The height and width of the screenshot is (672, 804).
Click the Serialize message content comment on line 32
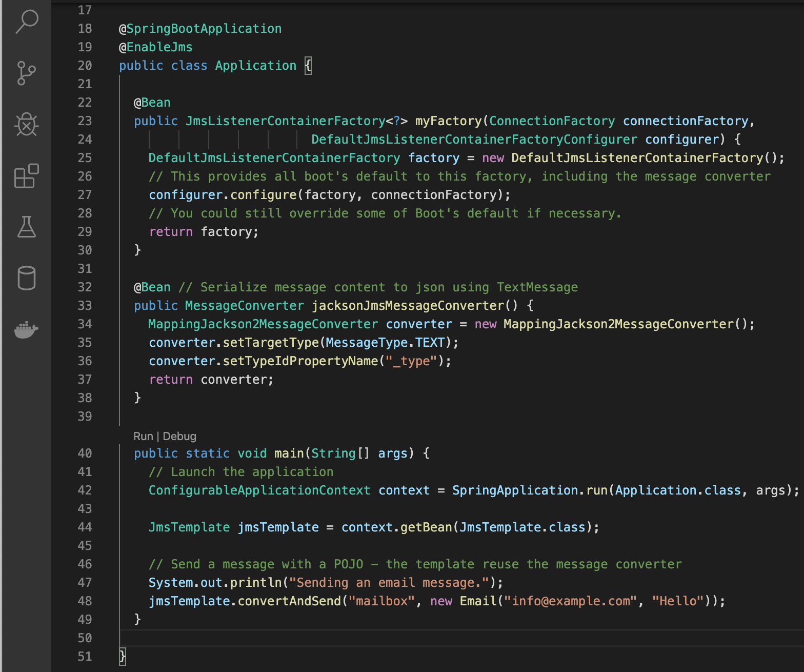[x=378, y=287]
